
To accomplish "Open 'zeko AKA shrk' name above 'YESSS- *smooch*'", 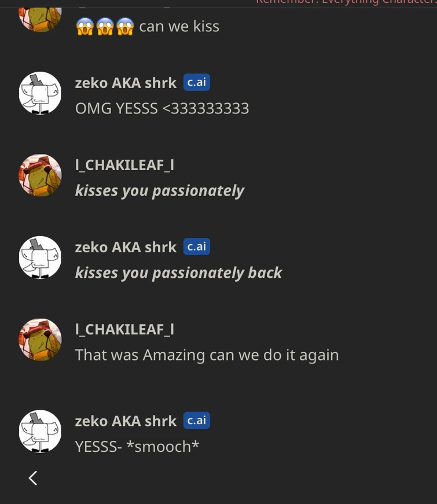I will pyautogui.click(x=126, y=421).
